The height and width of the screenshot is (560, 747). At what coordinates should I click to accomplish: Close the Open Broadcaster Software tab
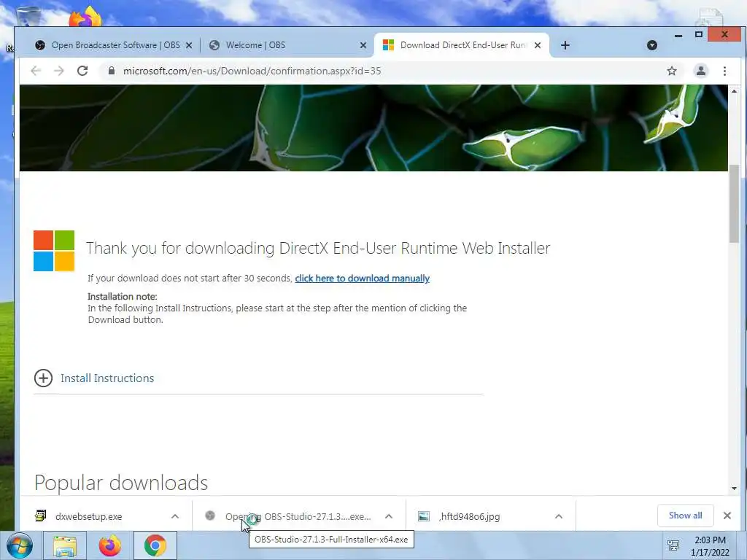189,45
